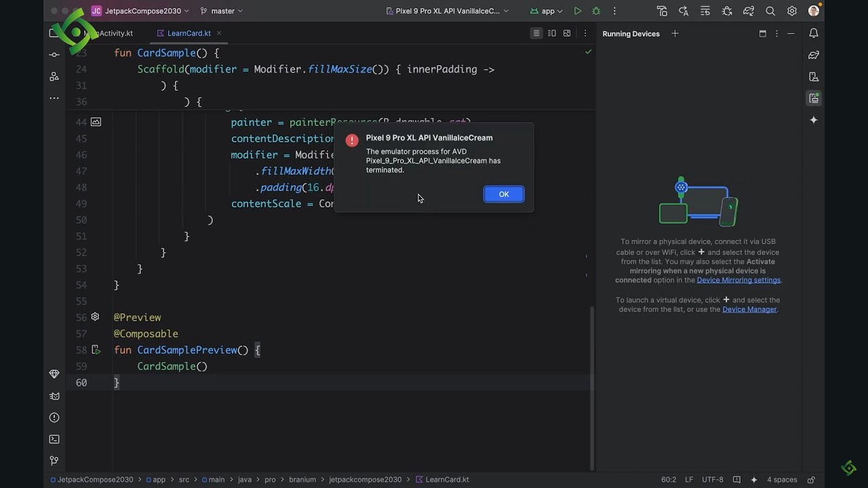Open the Device Manager link
The width and height of the screenshot is (868, 488).
[749, 309]
